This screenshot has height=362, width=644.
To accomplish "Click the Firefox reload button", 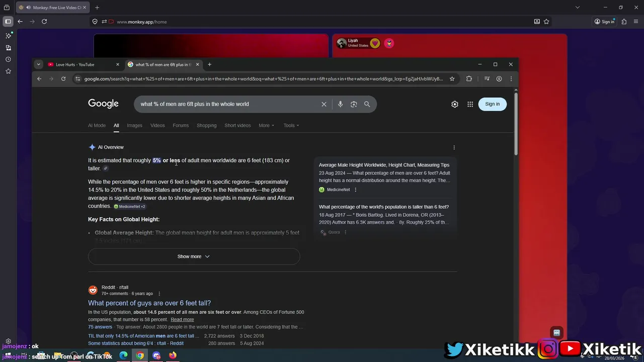I will [x=44, y=22].
